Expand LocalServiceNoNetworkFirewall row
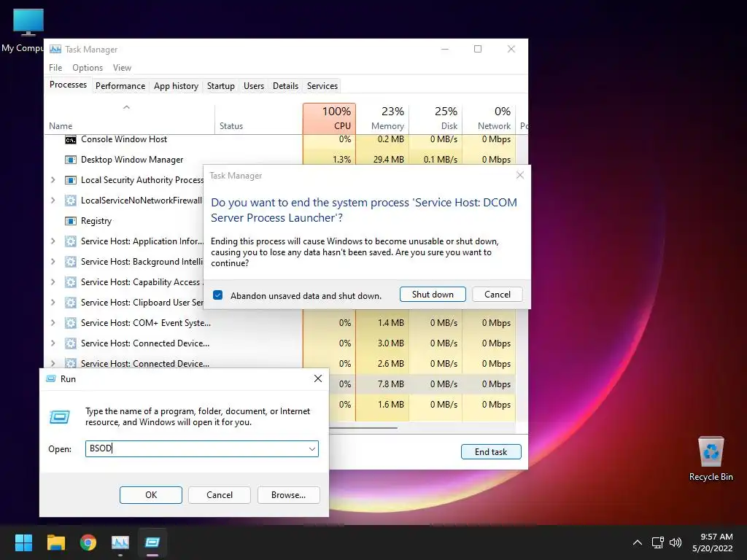The width and height of the screenshot is (747, 560). pyautogui.click(x=53, y=201)
